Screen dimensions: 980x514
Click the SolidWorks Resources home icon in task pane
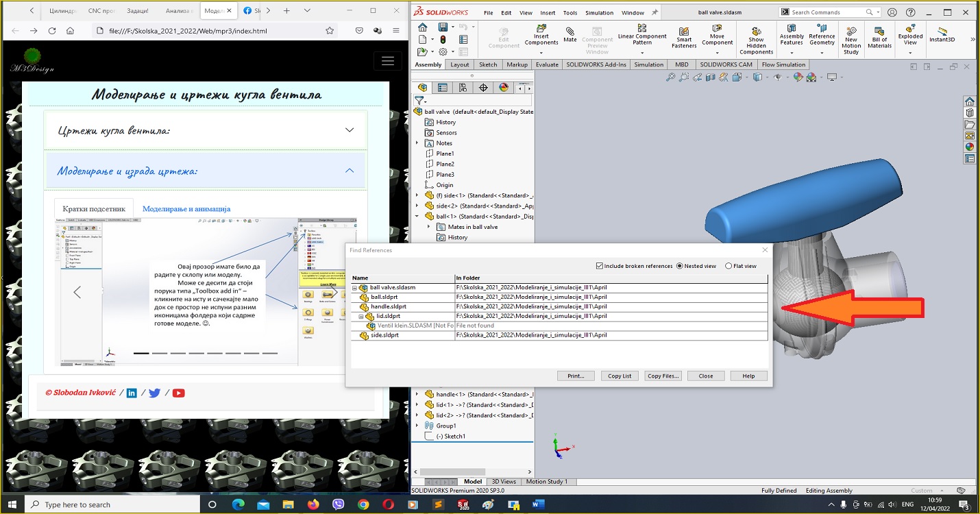[x=970, y=101]
